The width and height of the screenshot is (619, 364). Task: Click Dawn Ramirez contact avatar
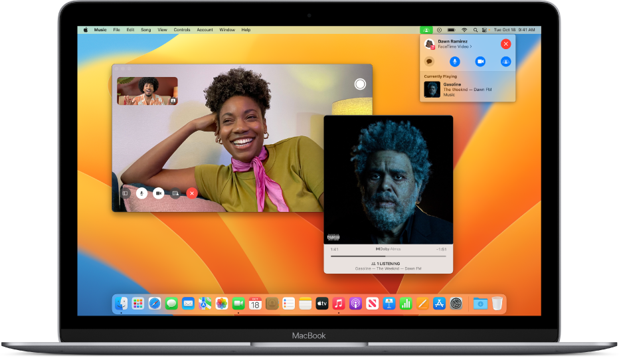pos(430,44)
